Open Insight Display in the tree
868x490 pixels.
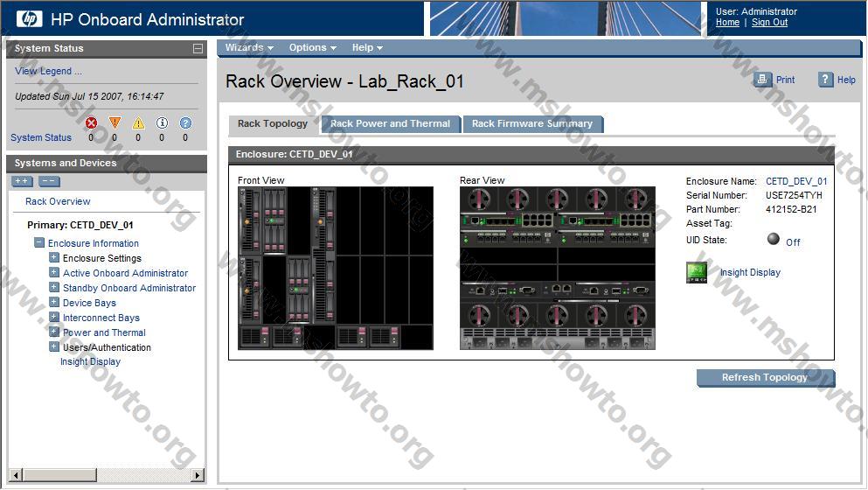coord(90,361)
